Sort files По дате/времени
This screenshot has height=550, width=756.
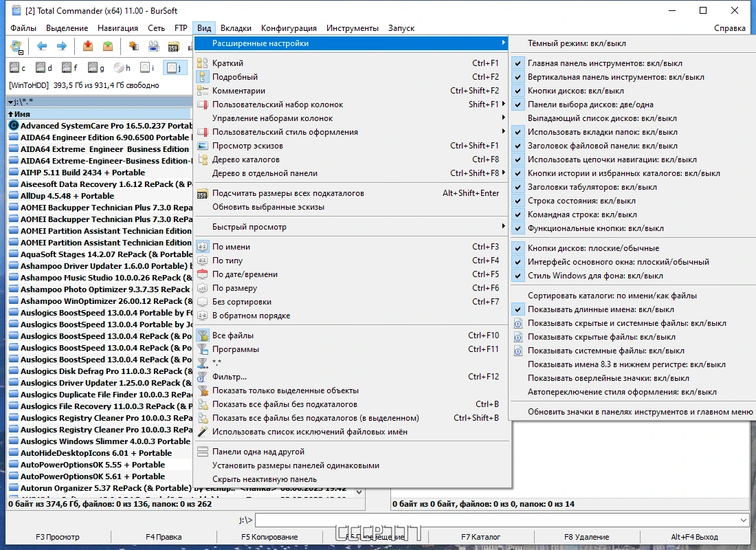[x=352, y=274]
